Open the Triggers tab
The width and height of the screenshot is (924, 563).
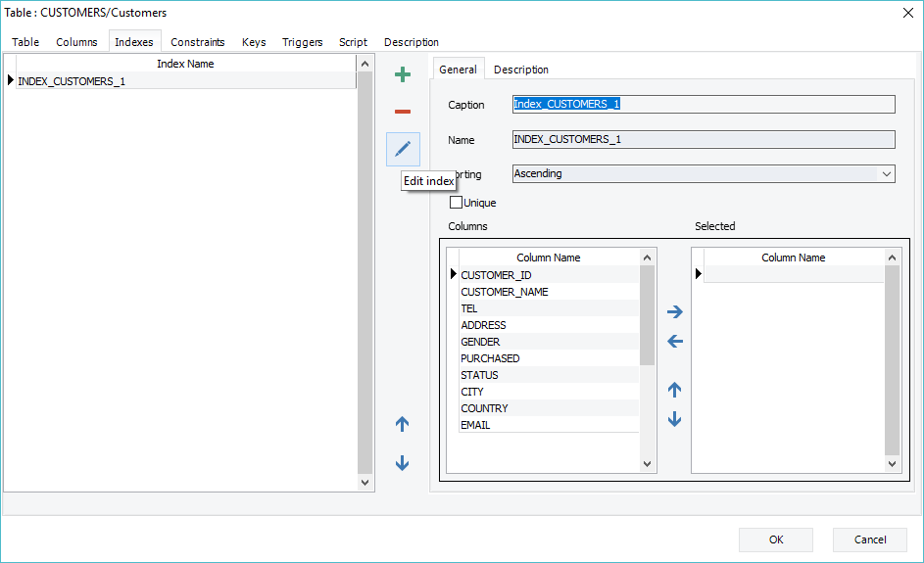(302, 42)
